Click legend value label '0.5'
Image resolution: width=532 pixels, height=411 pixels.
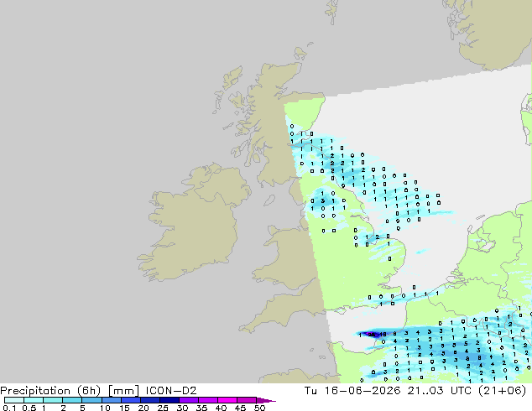point(29,408)
